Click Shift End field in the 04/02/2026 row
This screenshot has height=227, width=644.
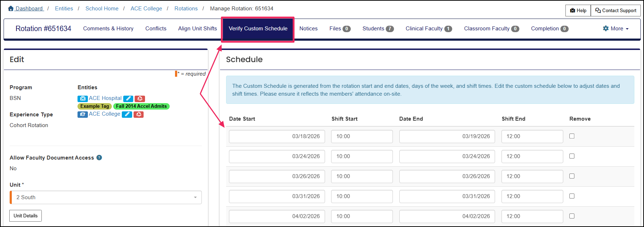[x=532, y=216]
